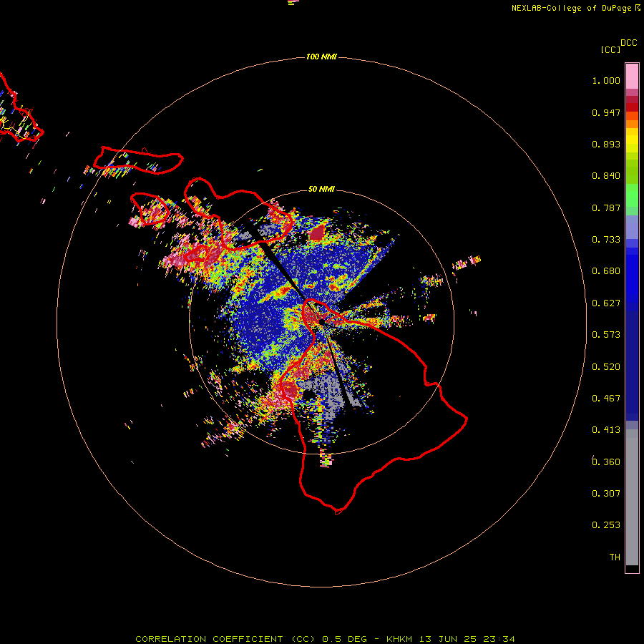Click the radar site center point
This screenshot has height=644, width=644.
coord(321,322)
